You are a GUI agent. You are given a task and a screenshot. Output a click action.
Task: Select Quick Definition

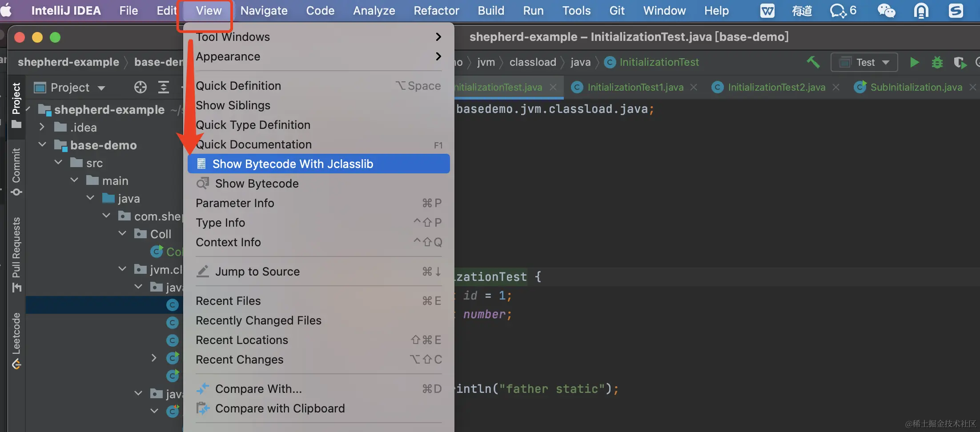[318, 86]
